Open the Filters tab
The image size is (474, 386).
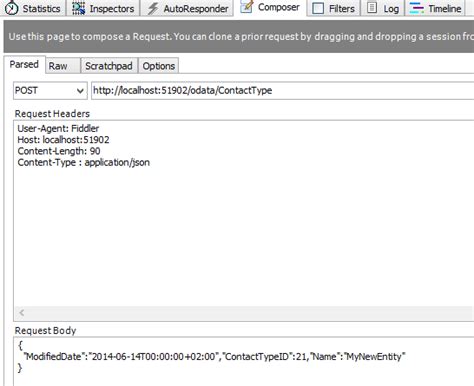pos(334,8)
